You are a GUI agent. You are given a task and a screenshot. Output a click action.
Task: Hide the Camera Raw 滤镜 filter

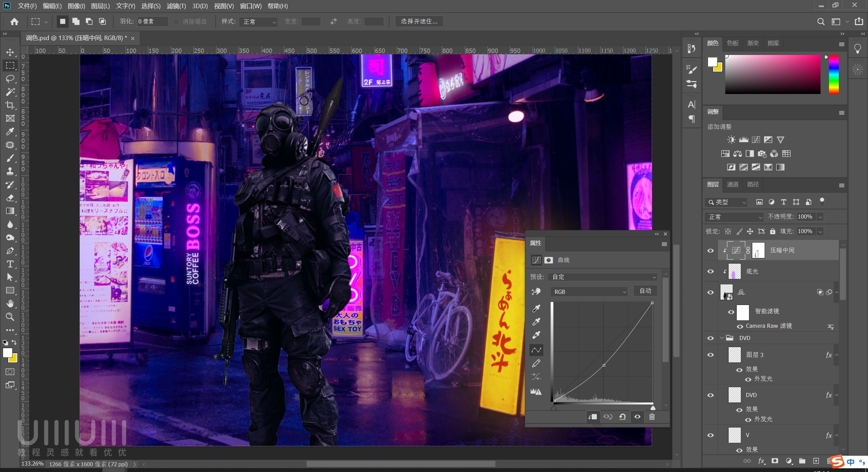740,326
